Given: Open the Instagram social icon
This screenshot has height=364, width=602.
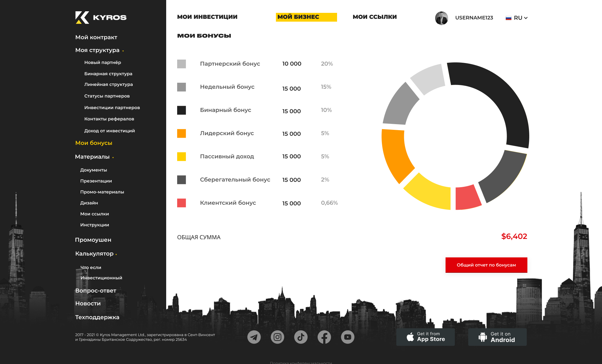Looking at the screenshot, I should pos(277,337).
